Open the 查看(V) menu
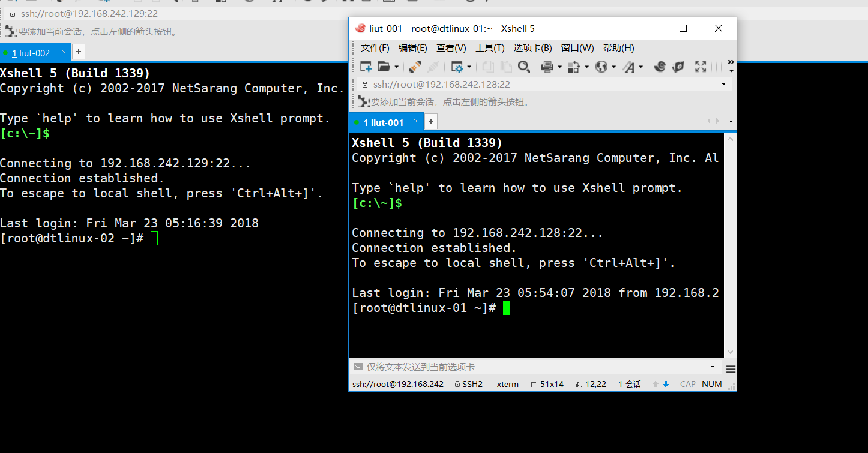Viewport: 868px width, 453px height. tap(451, 48)
